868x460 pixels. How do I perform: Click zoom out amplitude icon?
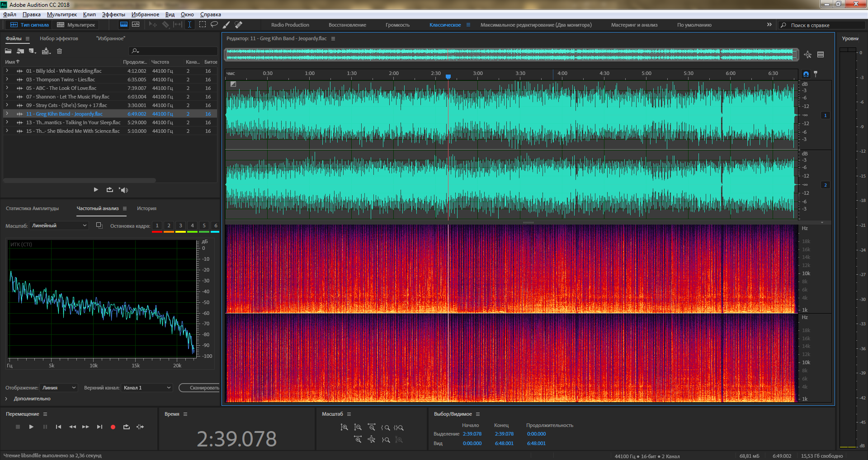coord(358,427)
